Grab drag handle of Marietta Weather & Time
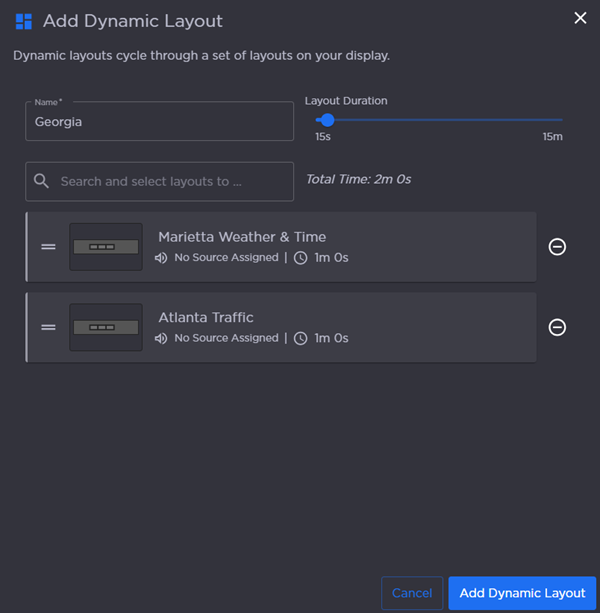 point(48,247)
